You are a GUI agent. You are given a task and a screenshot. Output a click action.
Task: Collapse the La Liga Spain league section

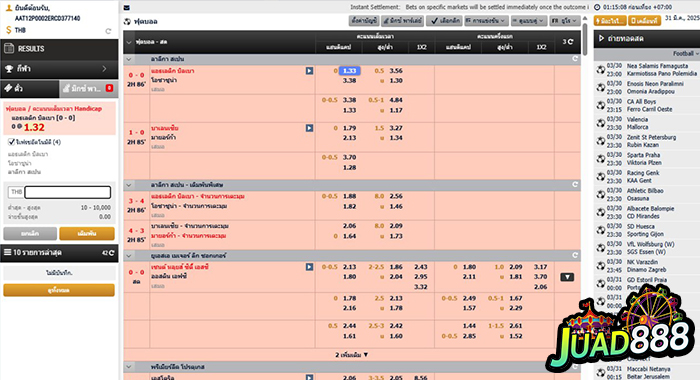[129, 59]
